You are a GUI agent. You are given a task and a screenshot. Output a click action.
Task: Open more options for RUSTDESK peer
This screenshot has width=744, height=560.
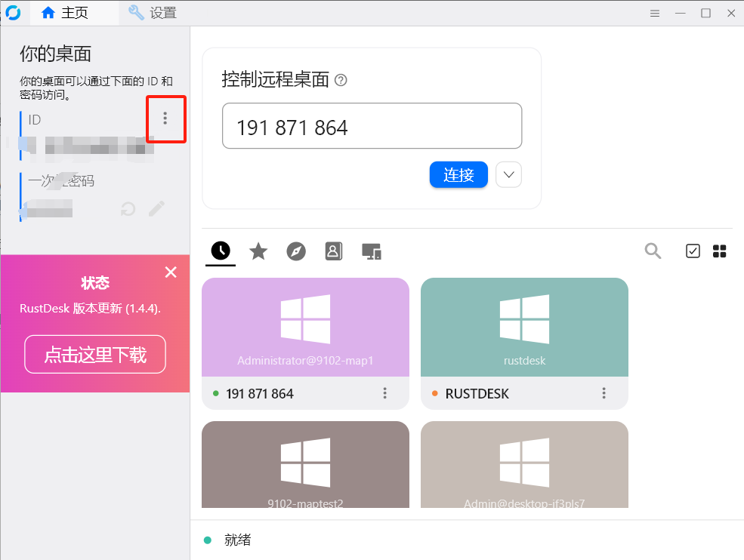(604, 393)
